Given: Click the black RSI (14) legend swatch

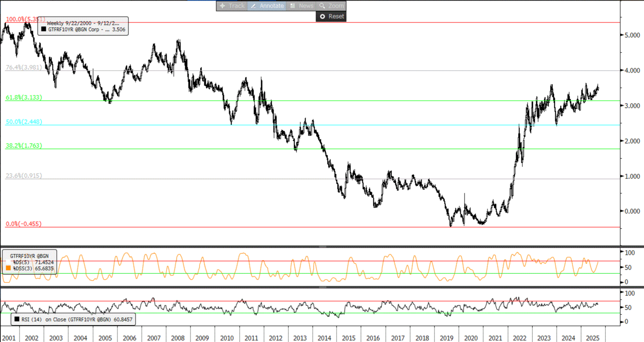Looking at the screenshot, I should click(x=17, y=319).
